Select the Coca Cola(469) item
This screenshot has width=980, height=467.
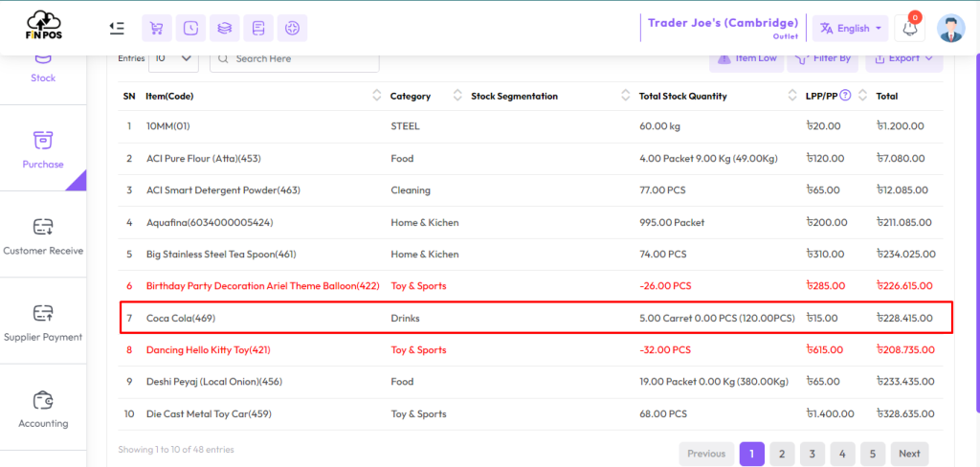(181, 319)
